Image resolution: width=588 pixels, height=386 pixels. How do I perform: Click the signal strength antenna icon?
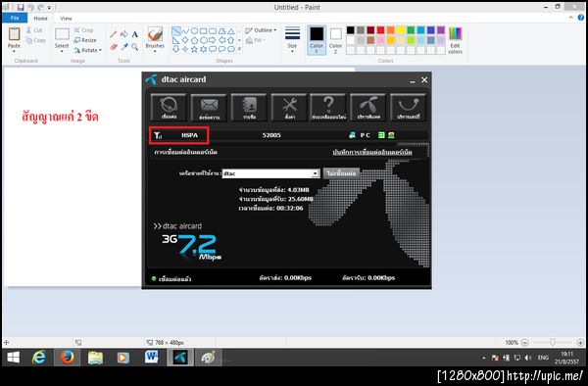tap(158, 135)
